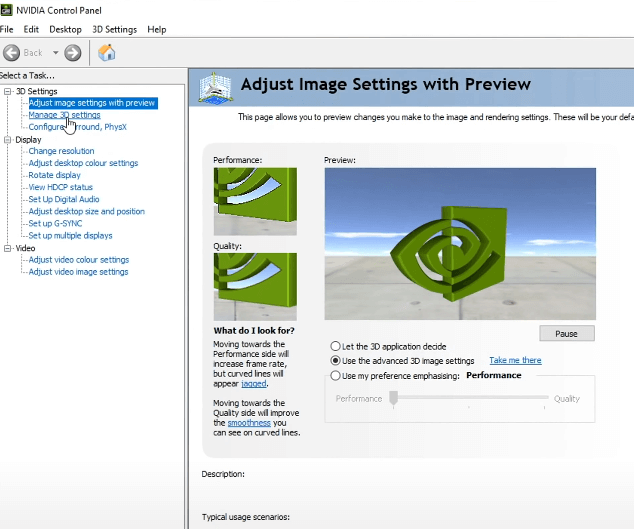Open Set up G-SYNC task

coord(55,224)
